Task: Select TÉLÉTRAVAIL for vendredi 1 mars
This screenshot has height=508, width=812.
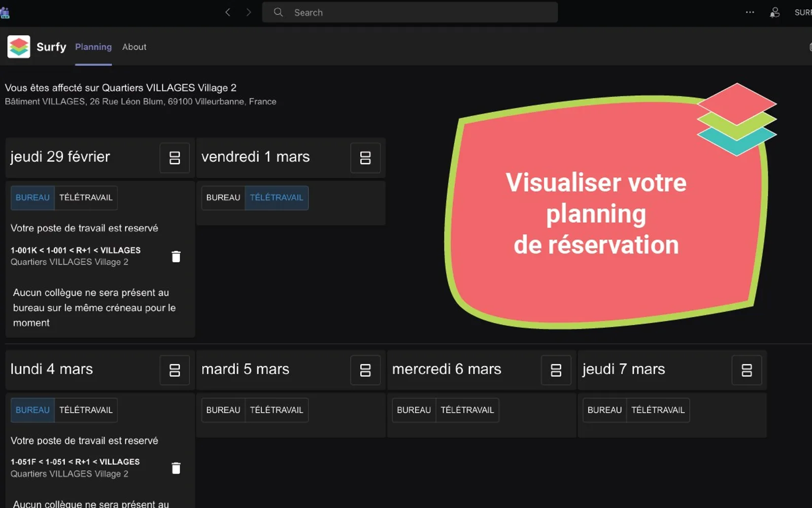Action: click(x=277, y=198)
